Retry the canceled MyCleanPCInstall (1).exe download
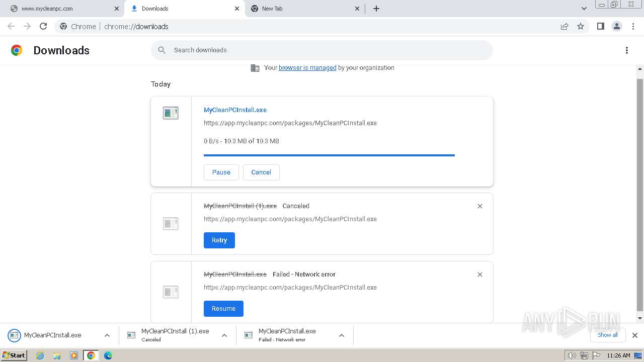 pyautogui.click(x=219, y=240)
